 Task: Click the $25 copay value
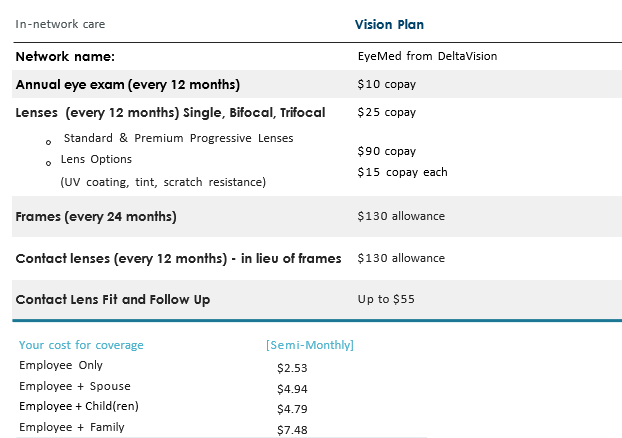386,113
